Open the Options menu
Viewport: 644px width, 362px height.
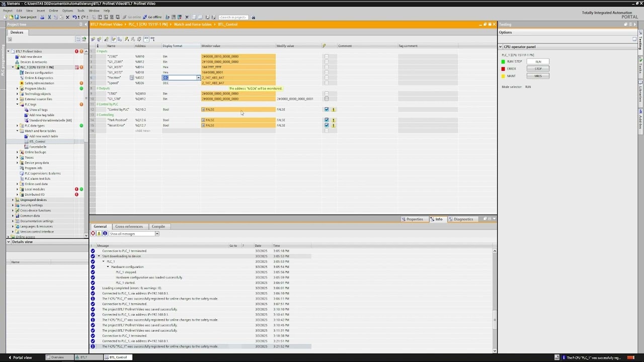click(67, 11)
